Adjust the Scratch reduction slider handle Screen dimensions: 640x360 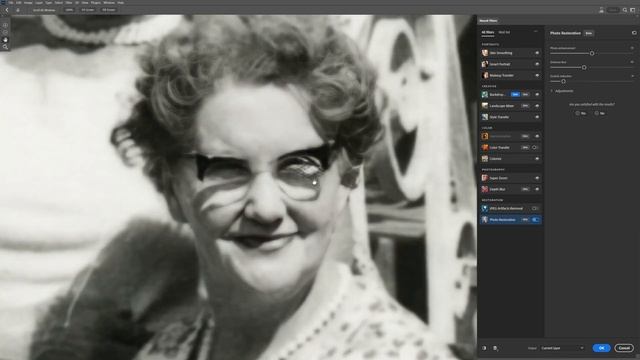[563, 82]
